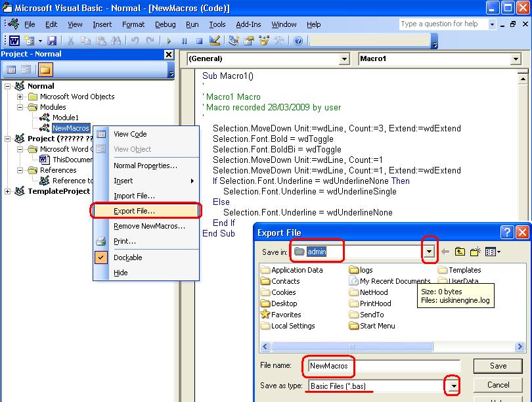Screen dimensions: 532x402
Task: Click the Break pause icon
Action: click(185, 41)
